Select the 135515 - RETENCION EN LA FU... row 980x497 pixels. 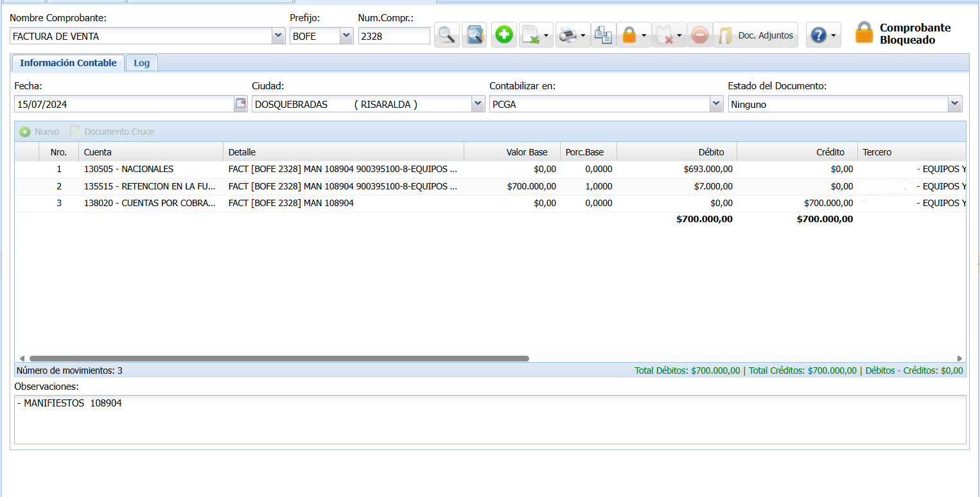(490, 187)
